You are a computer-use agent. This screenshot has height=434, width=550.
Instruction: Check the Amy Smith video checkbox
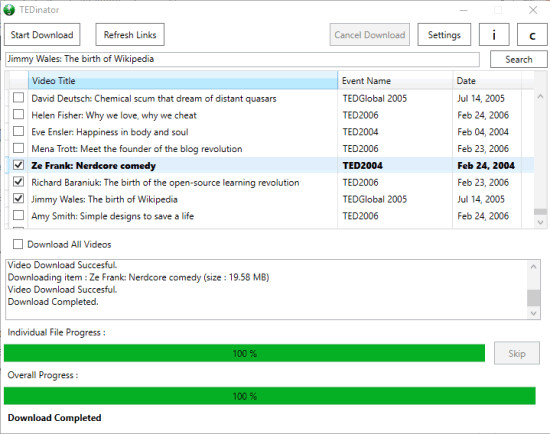18,215
